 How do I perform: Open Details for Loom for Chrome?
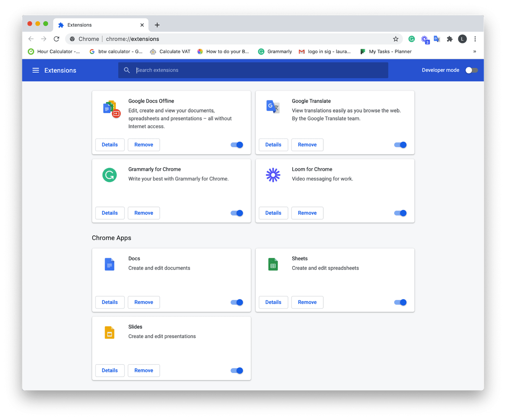click(273, 213)
